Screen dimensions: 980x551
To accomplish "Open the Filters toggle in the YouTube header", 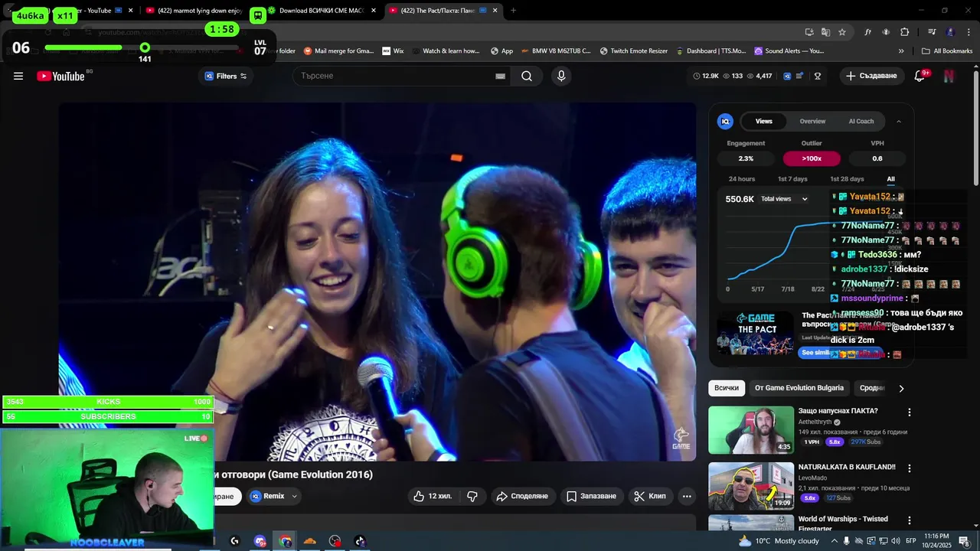I will tap(225, 76).
